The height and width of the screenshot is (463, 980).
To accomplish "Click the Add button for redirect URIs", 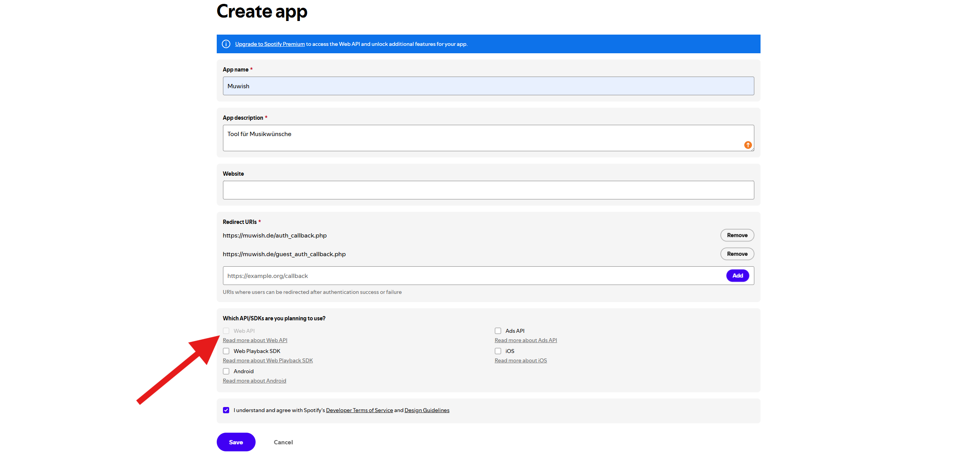I will point(737,275).
